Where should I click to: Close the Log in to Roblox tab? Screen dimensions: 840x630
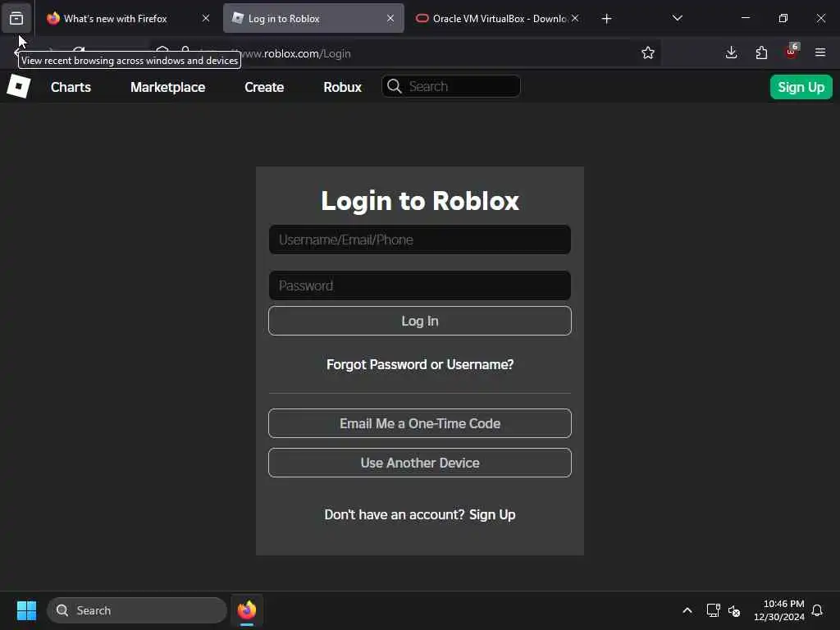[390, 18]
